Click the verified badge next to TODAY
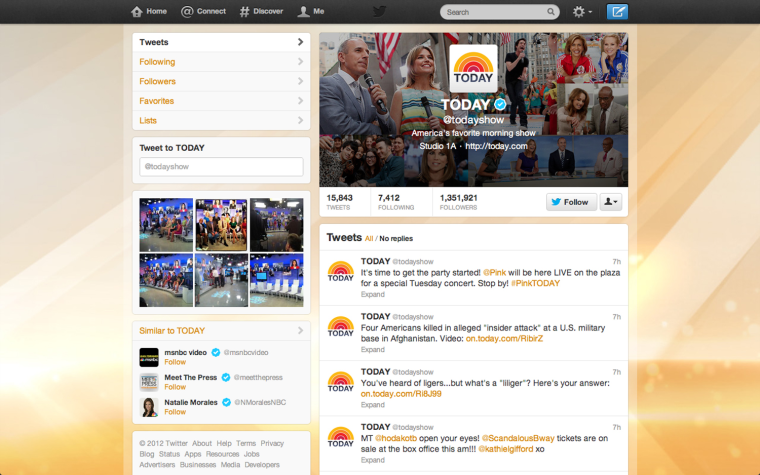 point(500,104)
